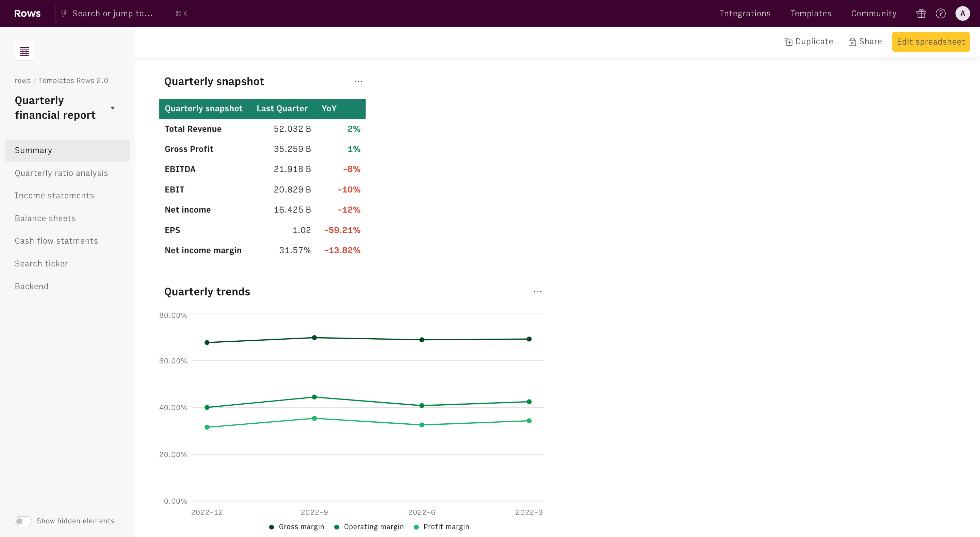
Task: Open the Backend section in sidebar
Action: [31, 286]
